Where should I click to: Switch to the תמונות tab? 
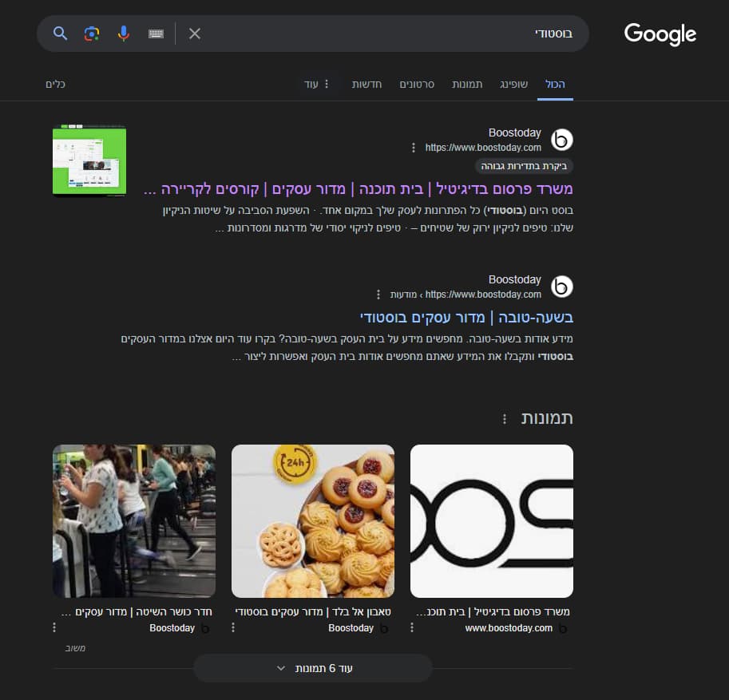tap(467, 84)
